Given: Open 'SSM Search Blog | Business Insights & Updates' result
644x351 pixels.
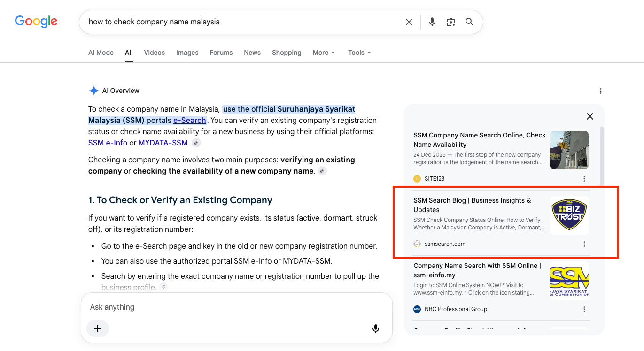Looking at the screenshot, I should (x=472, y=205).
